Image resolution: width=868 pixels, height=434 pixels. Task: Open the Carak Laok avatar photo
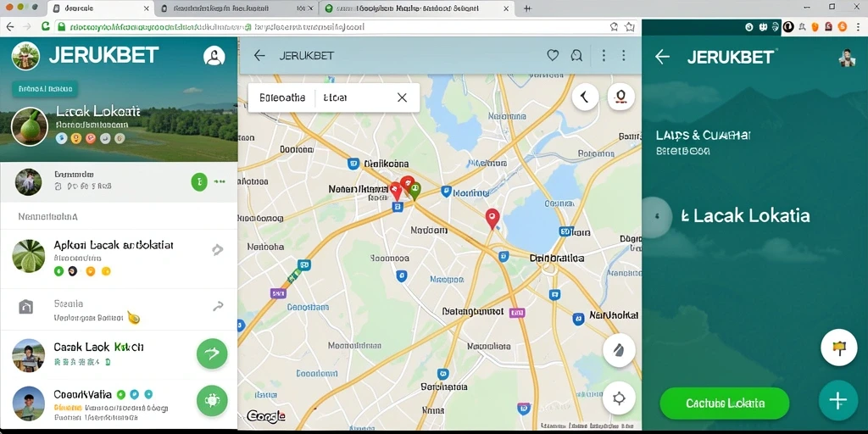point(28,355)
